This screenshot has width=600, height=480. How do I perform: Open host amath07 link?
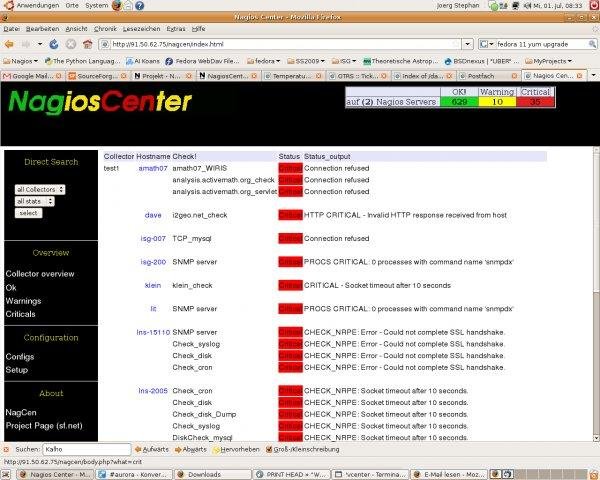coord(153,168)
